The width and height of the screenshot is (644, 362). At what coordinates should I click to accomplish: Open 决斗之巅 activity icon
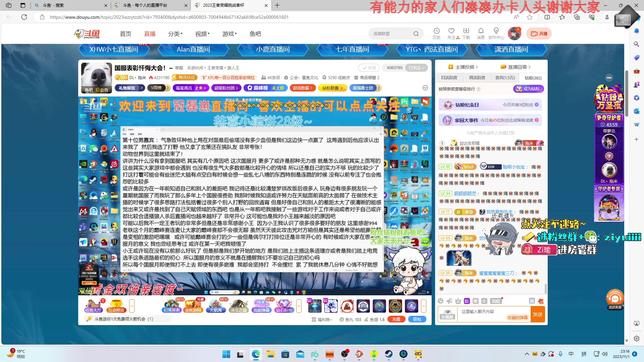[238, 306]
